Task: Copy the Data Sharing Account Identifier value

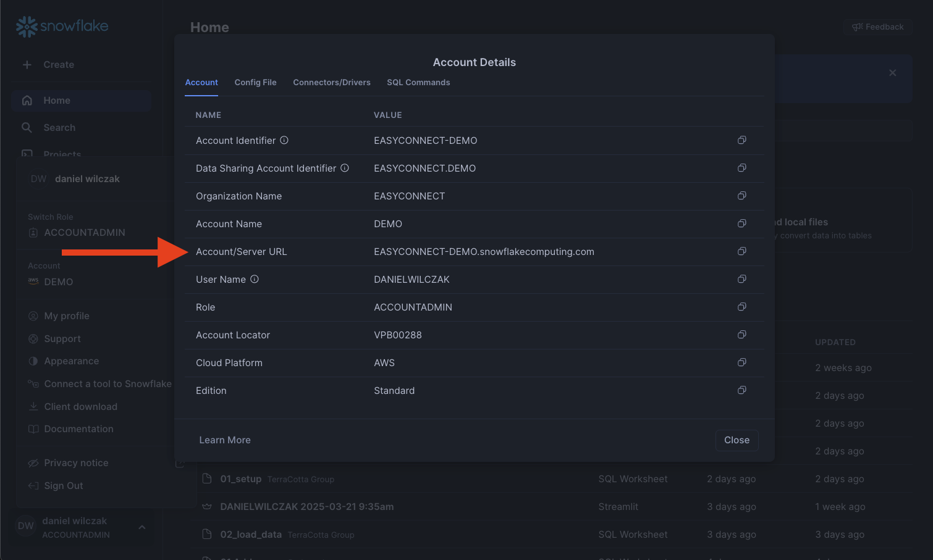Action: coord(741,168)
